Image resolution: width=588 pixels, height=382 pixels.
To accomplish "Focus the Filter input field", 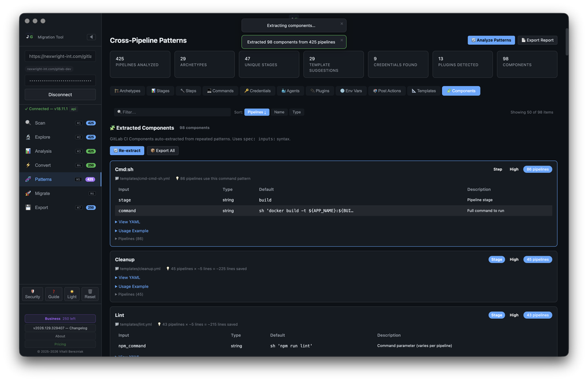I will pos(172,112).
